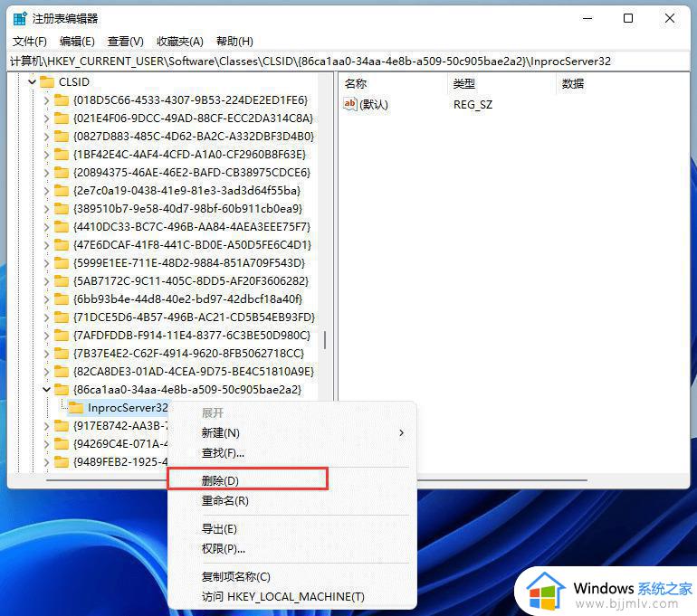Open the 文件(F) menu
The height and width of the screenshot is (616, 697).
coord(30,42)
